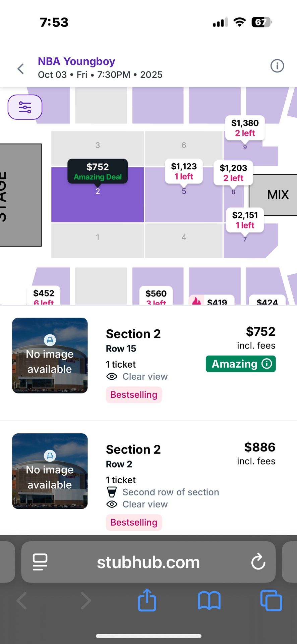Select the $752 Amazing Deal pin on Section 2

(97, 171)
